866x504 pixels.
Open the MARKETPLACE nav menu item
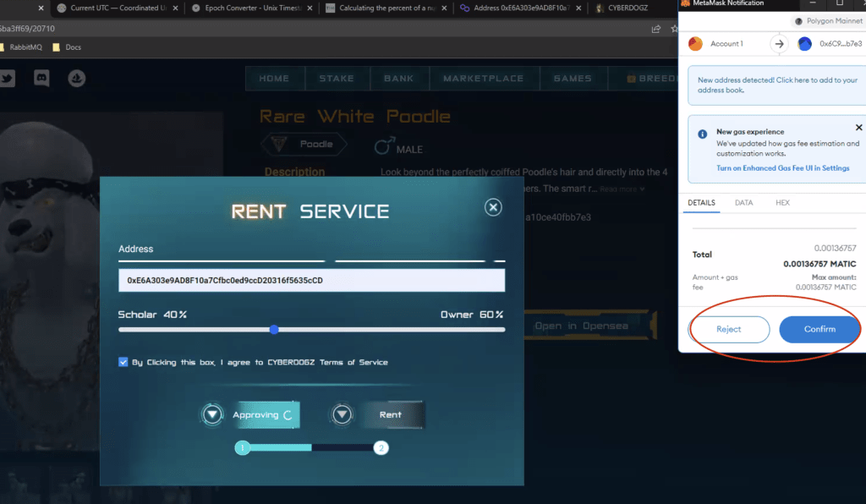click(x=483, y=79)
